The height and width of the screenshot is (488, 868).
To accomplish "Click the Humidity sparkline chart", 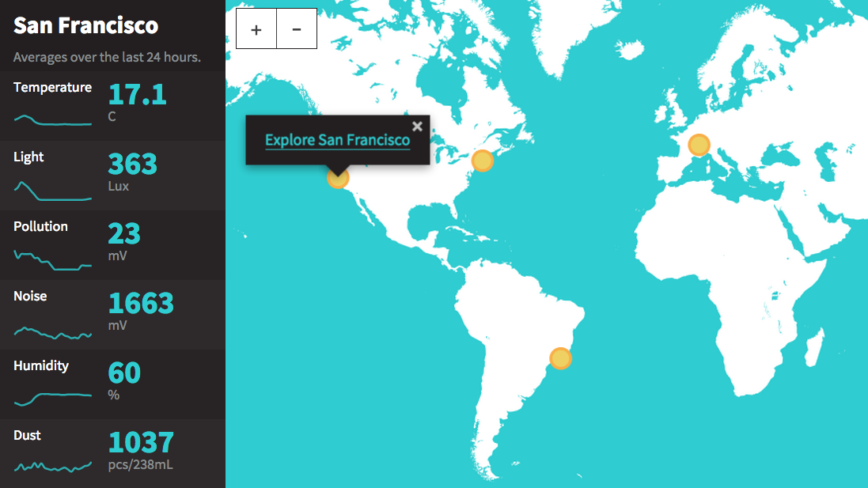I will point(52,398).
